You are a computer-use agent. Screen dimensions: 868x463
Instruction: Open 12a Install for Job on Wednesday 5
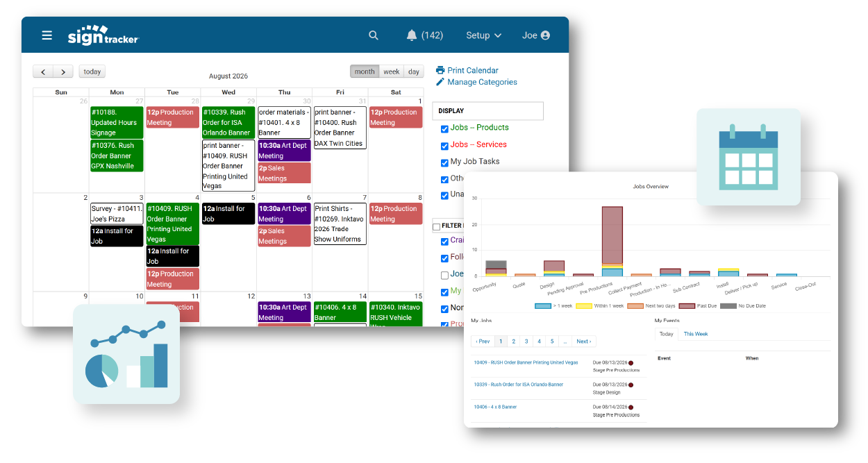(228, 214)
